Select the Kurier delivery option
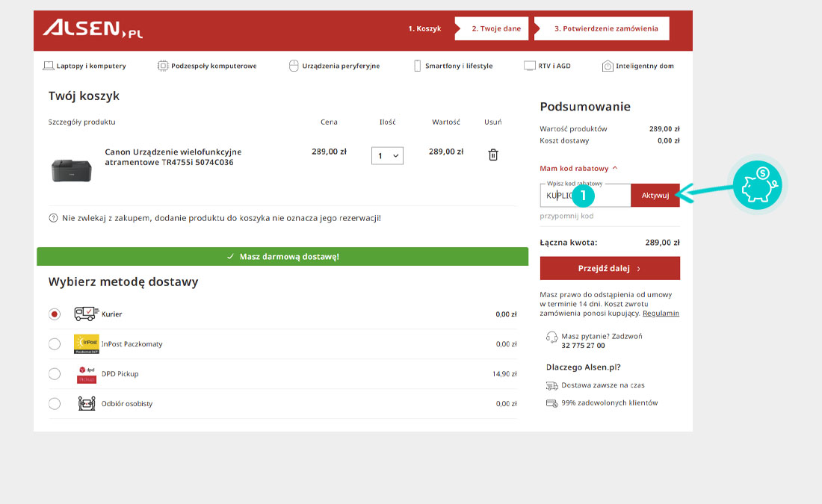Viewport: 822px width, 504px height. click(x=55, y=314)
